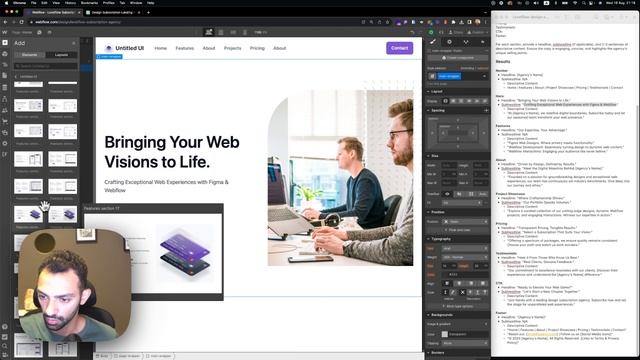
Task: Open the site Settings gear in sidebar
Action: tap(5, 144)
